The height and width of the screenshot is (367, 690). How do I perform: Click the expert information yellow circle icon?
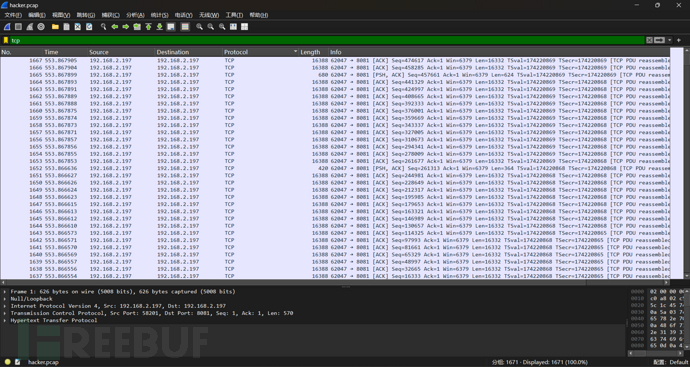7,362
